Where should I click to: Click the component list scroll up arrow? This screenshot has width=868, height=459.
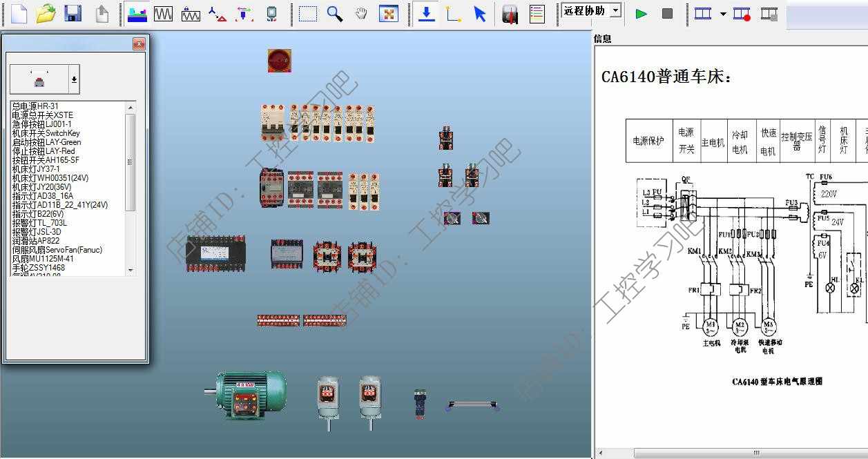tap(131, 107)
